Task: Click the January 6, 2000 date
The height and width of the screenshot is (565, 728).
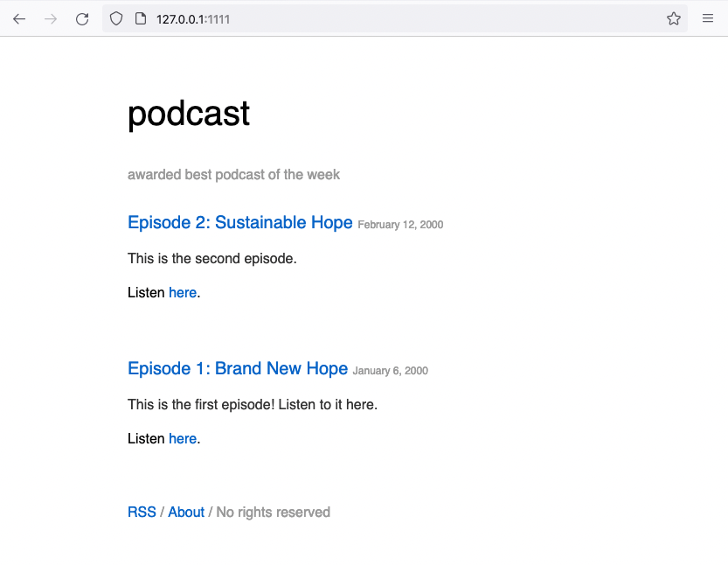Action: coord(390,371)
